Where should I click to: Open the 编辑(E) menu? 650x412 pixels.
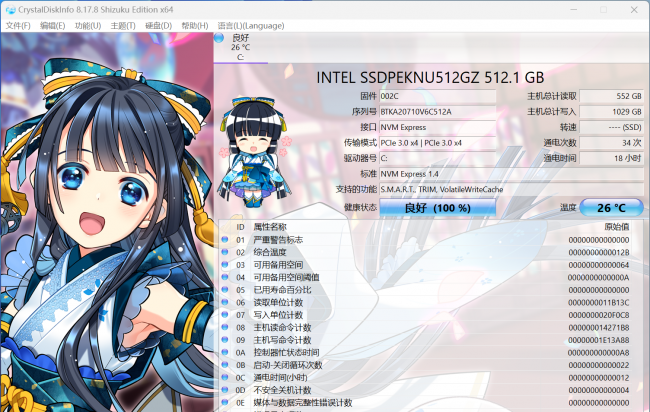pos(52,26)
